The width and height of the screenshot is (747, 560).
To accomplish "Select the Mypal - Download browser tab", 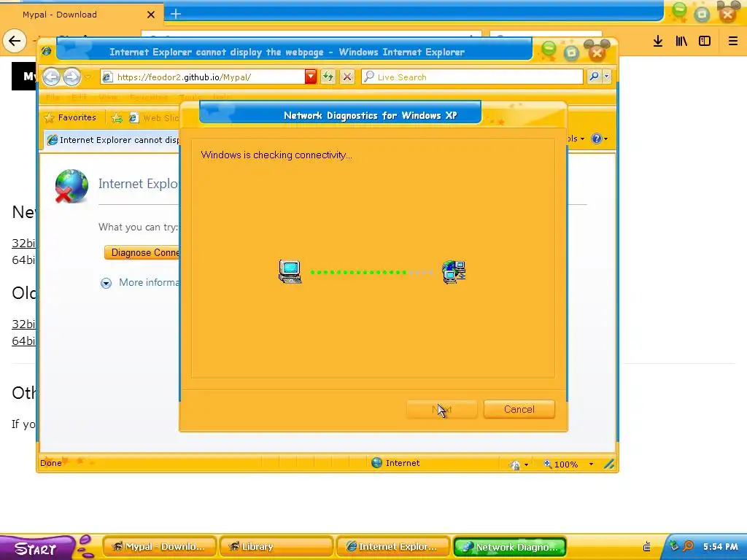I will [x=81, y=15].
